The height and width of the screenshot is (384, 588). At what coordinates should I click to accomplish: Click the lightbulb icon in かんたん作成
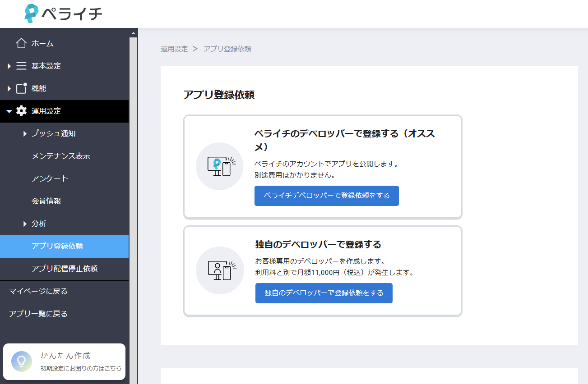coord(22,361)
